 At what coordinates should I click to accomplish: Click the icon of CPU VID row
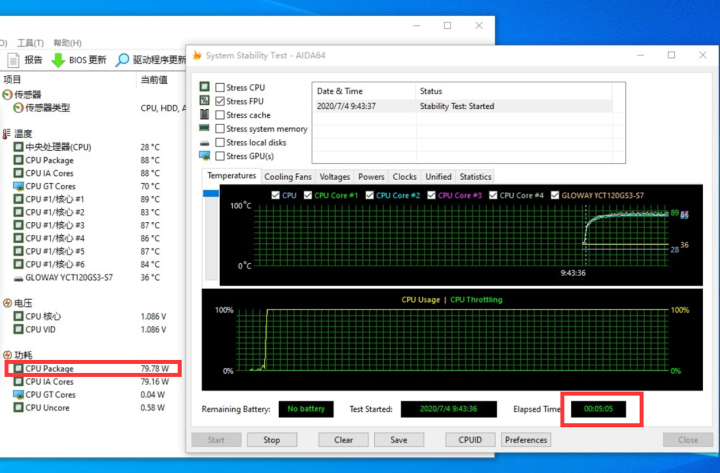tap(18, 330)
